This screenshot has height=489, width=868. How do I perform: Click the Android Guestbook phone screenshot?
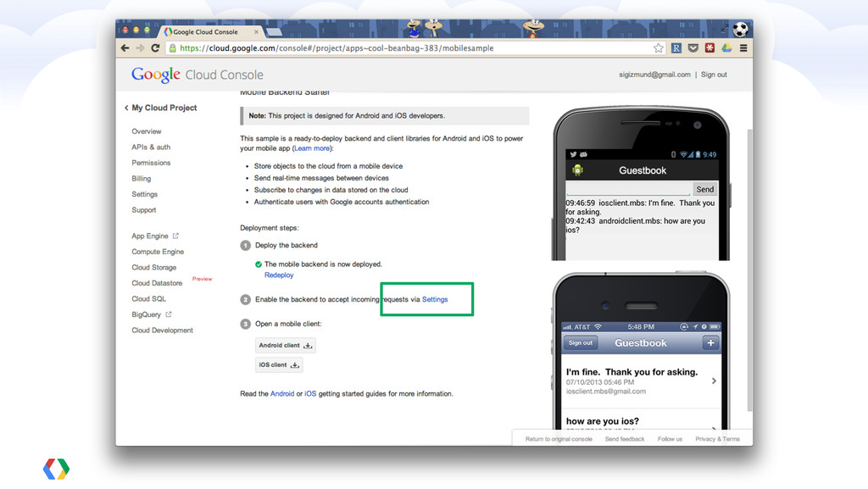(x=641, y=183)
